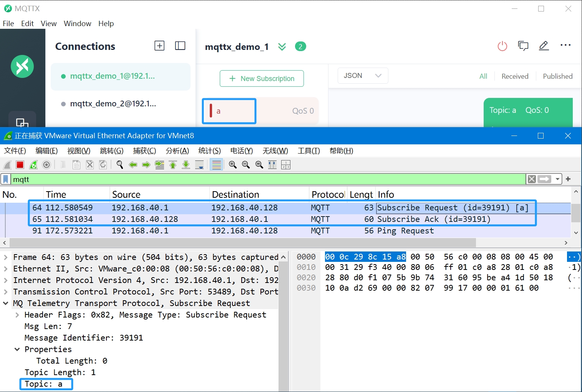Reset Wireshark text to normal size
Viewport: 582px width, 392px height.
point(259,165)
